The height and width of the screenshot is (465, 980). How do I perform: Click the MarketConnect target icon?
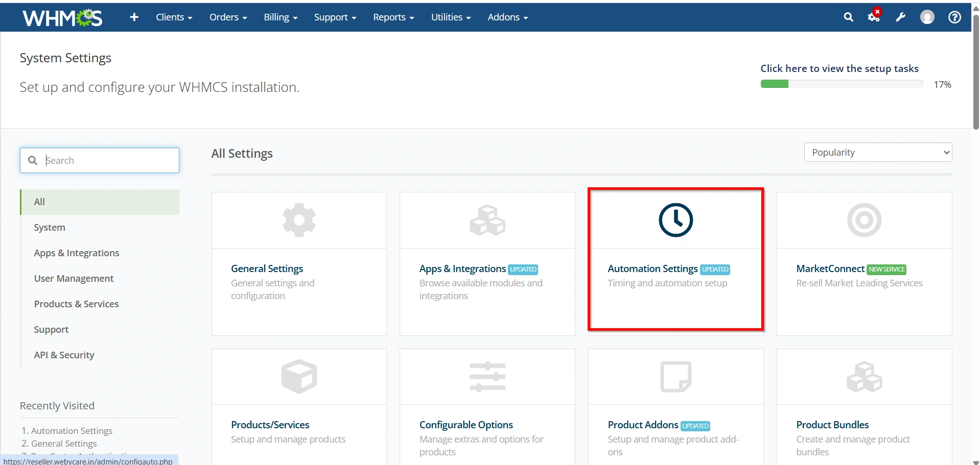864,220
